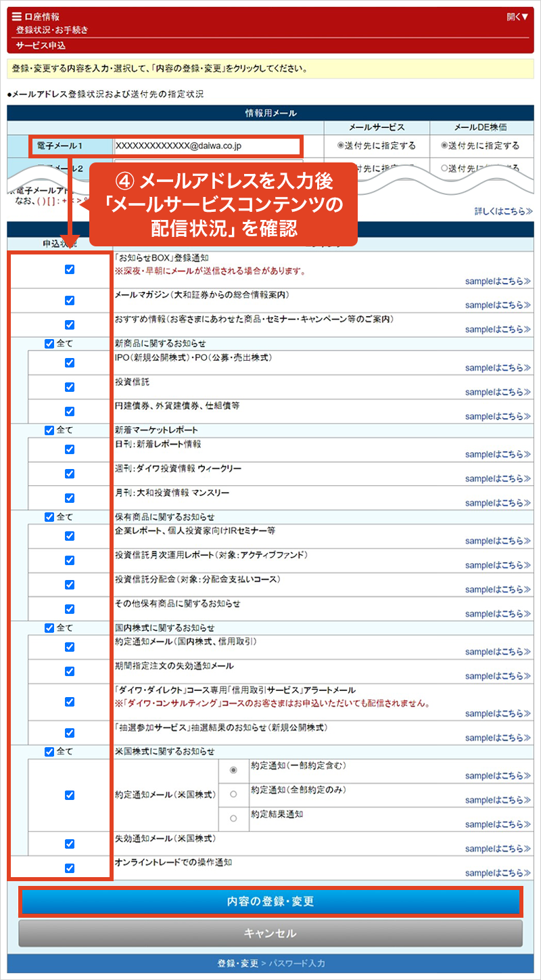The height and width of the screenshot is (980, 541).
Task: Click the サービス申込 heading text
Action: coord(41,46)
